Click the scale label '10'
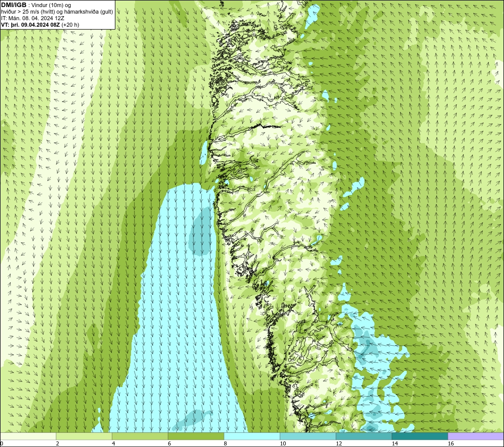The width and height of the screenshot is (504, 447). (283, 444)
